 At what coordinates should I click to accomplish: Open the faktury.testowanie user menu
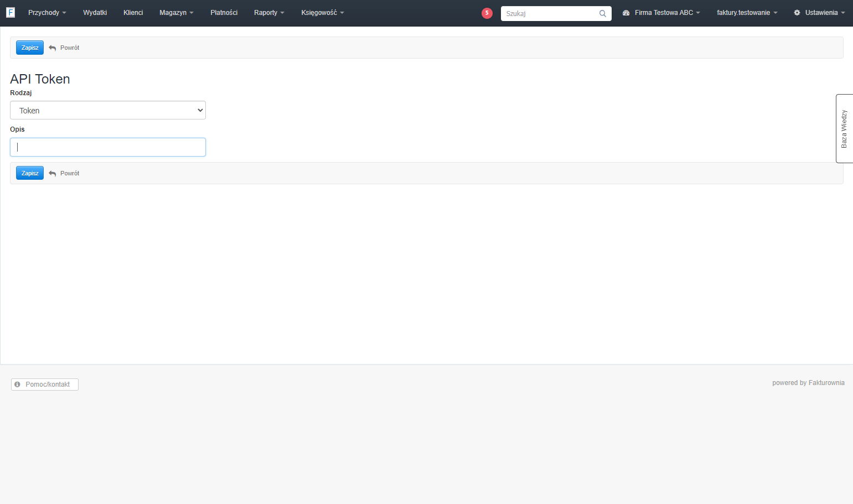coord(747,13)
